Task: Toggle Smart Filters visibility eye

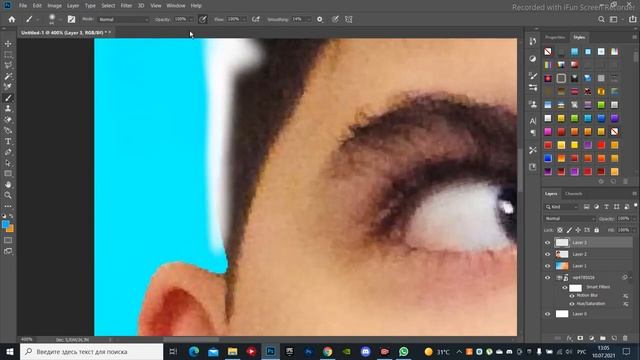Action: (x=565, y=287)
